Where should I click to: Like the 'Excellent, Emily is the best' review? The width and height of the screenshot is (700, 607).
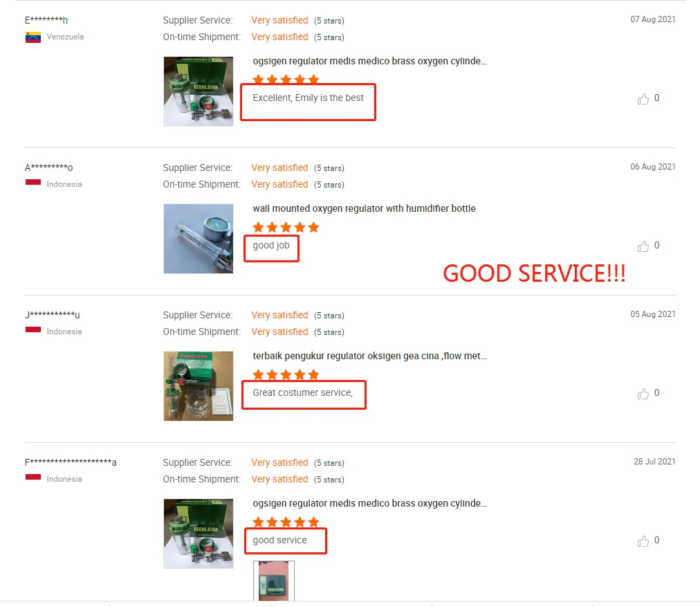coord(643,99)
